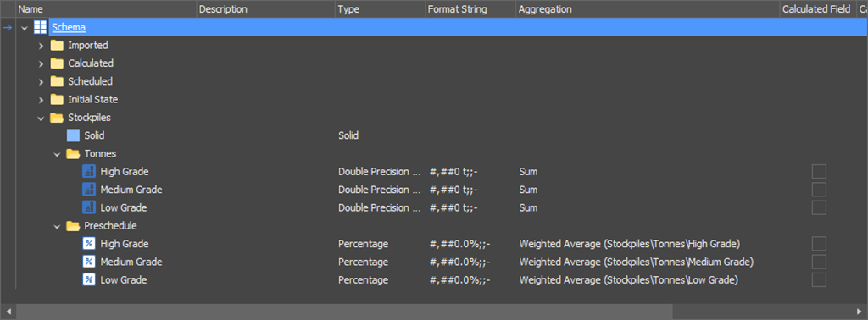Click the Weighted Average aggregation for Preschedule Low Grade
This screenshot has width=868, height=320.
tap(629, 280)
